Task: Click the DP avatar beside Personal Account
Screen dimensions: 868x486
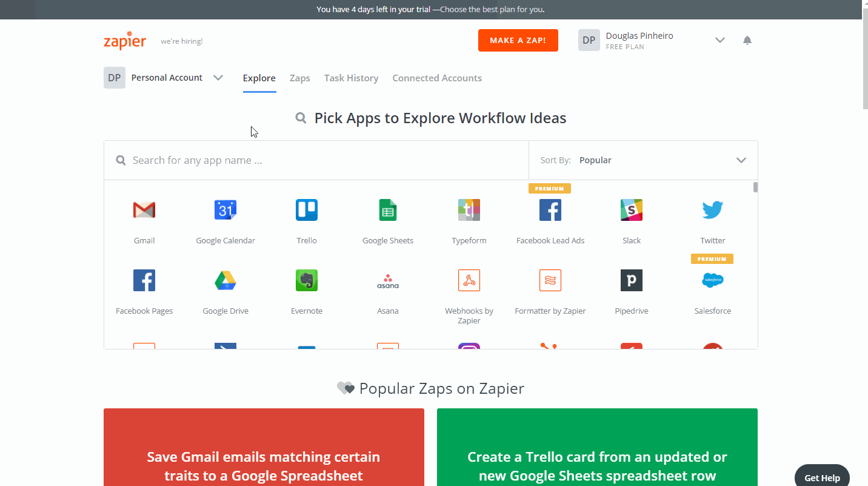Action: click(115, 78)
